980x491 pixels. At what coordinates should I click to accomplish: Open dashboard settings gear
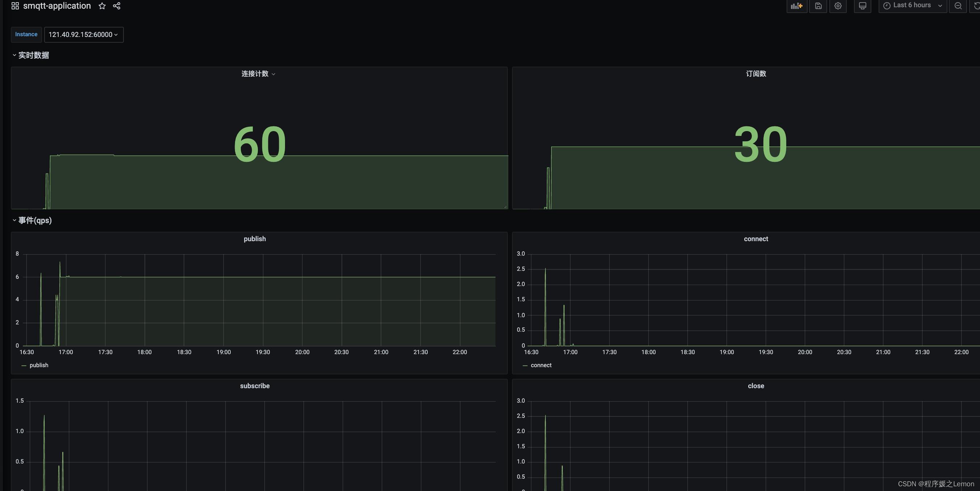click(x=838, y=6)
